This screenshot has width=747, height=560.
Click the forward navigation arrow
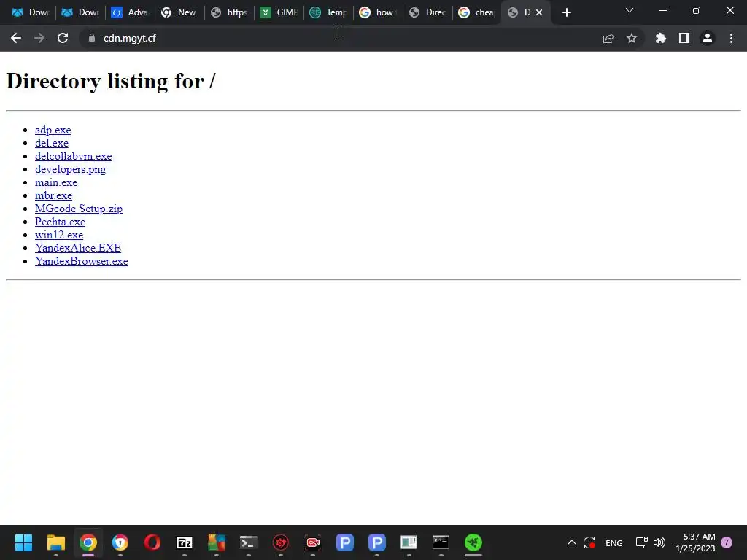click(x=39, y=38)
